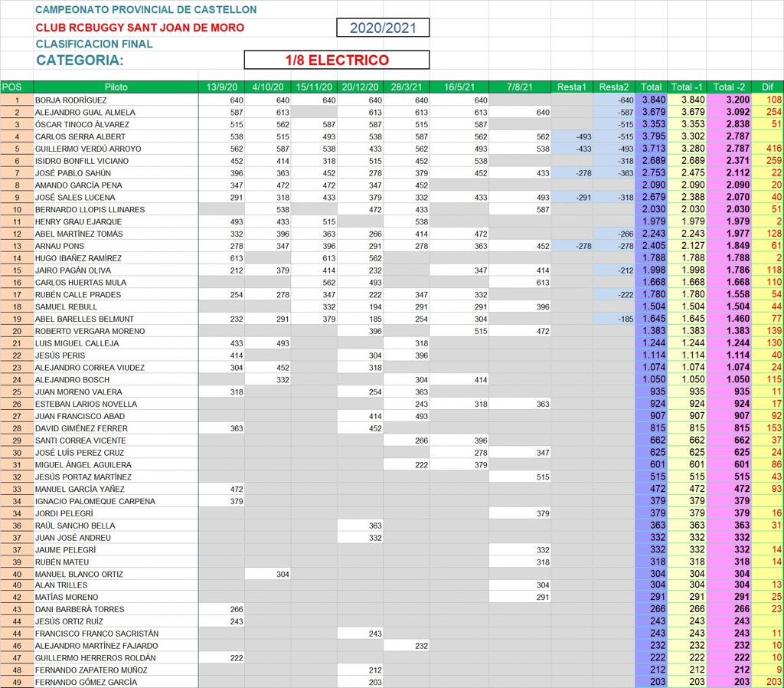This screenshot has width=784, height=688.
Task: Click the Resta2 column header
Action: point(614,87)
